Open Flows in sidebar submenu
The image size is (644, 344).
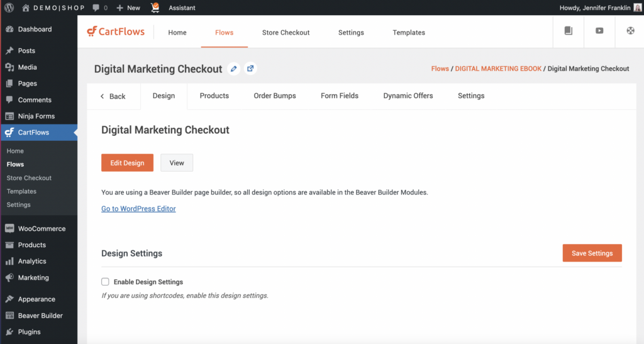click(x=15, y=164)
